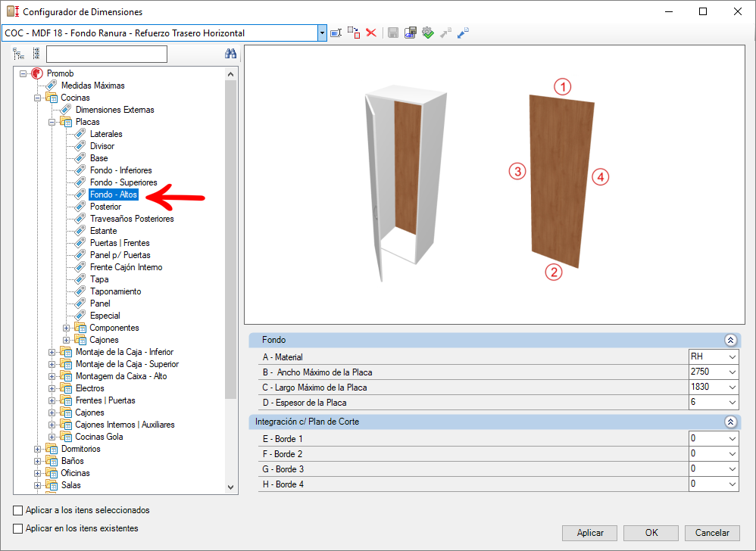Click the collapse tree icon beside search box
This screenshot has width=756, height=551.
[x=36, y=54]
